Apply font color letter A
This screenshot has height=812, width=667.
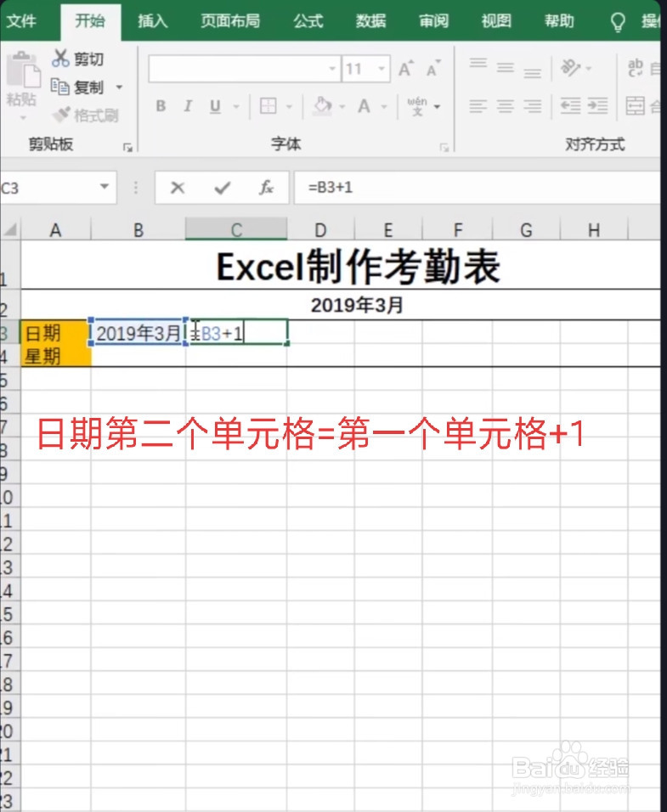364,106
